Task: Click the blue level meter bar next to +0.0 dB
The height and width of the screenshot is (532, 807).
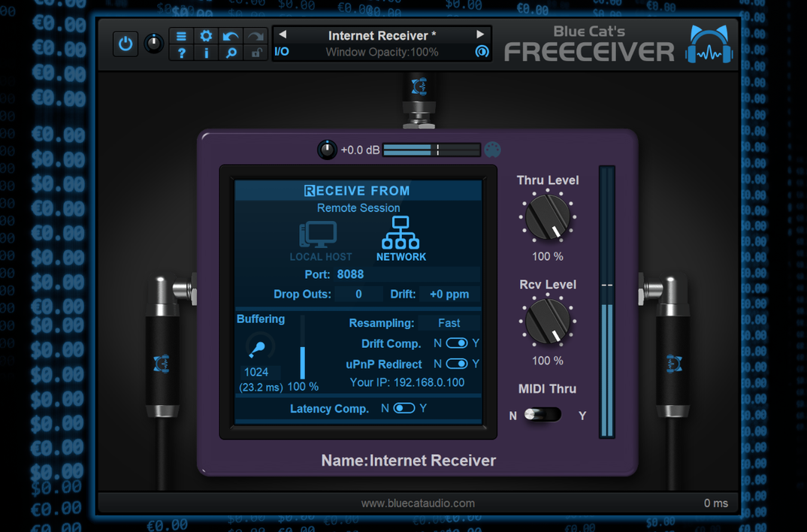Action: click(431, 150)
